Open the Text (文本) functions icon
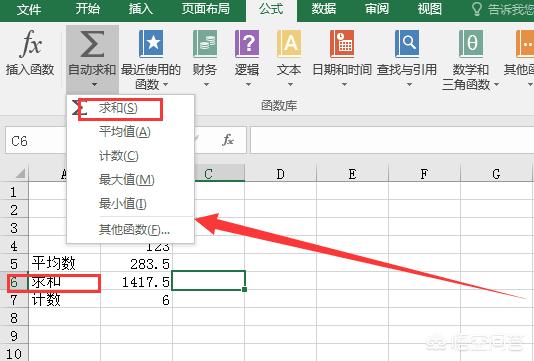 click(289, 43)
